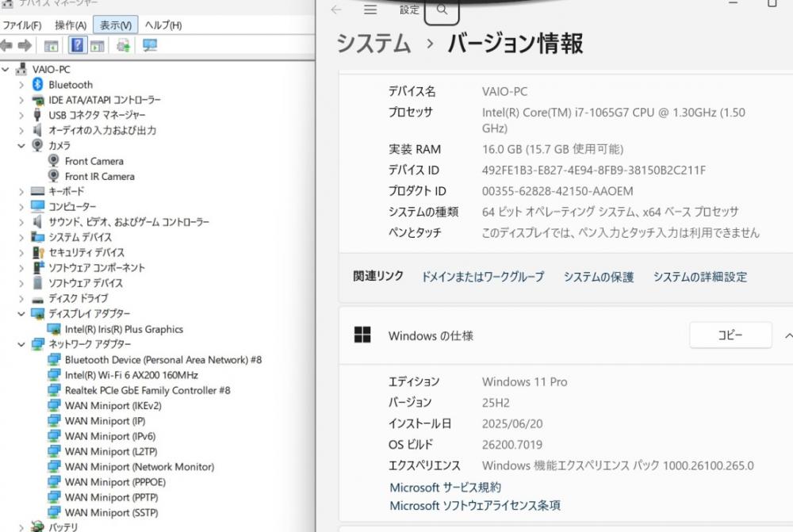Click the Settings search magnifier button
This screenshot has width=793, height=532.
442,10
